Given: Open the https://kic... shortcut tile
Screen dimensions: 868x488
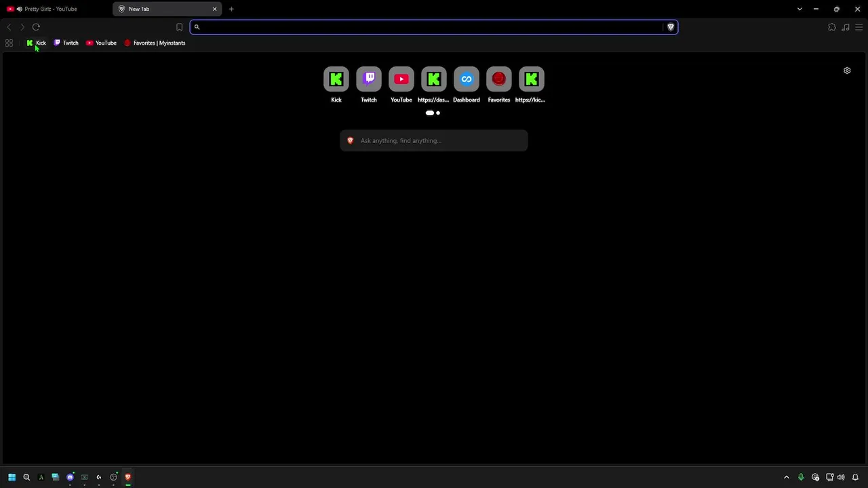Looking at the screenshot, I should point(532,79).
